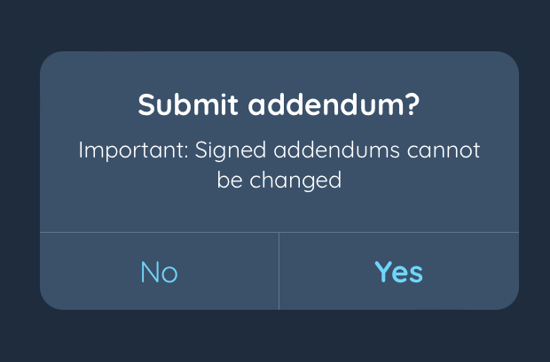
Task: Choose No in the submit dialog
Action: tap(159, 272)
